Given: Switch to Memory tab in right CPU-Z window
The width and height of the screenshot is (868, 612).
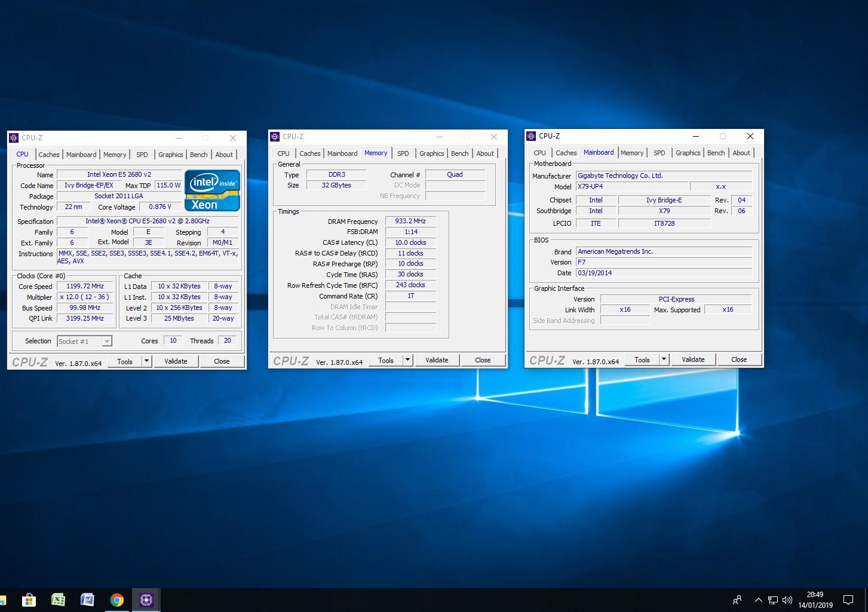Looking at the screenshot, I should tap(632, 153).
